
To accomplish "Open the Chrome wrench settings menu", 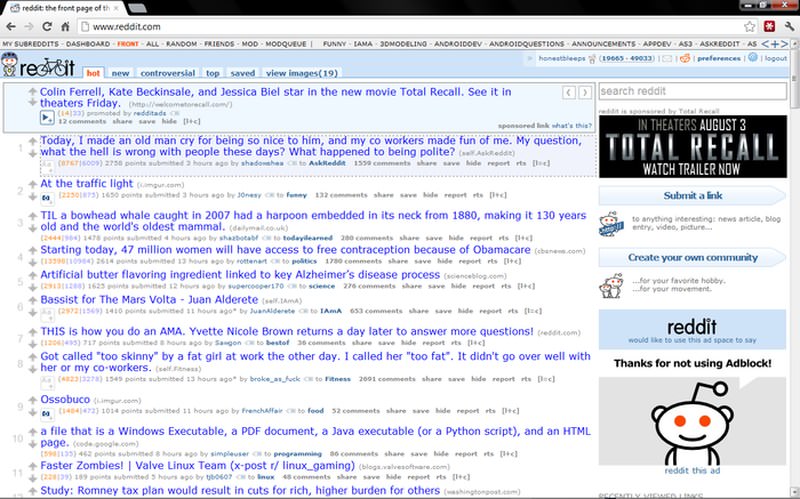I will 789,27.
